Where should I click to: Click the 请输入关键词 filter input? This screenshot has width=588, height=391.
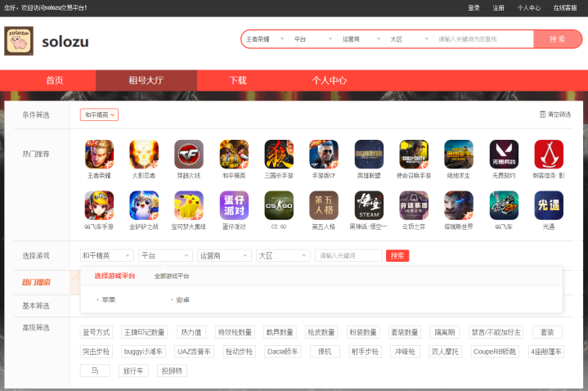348,255
